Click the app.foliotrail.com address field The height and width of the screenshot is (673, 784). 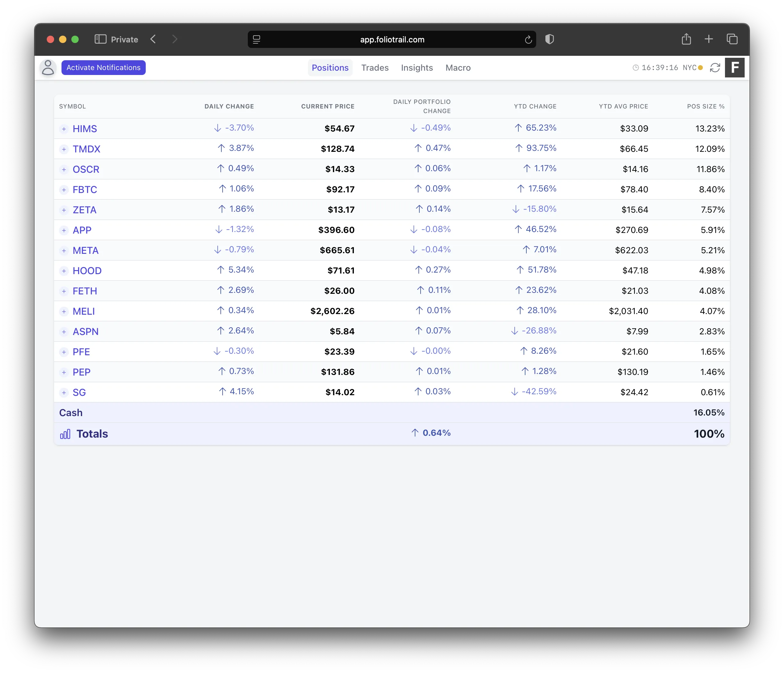pyautogui.click(x=392, y=39)
